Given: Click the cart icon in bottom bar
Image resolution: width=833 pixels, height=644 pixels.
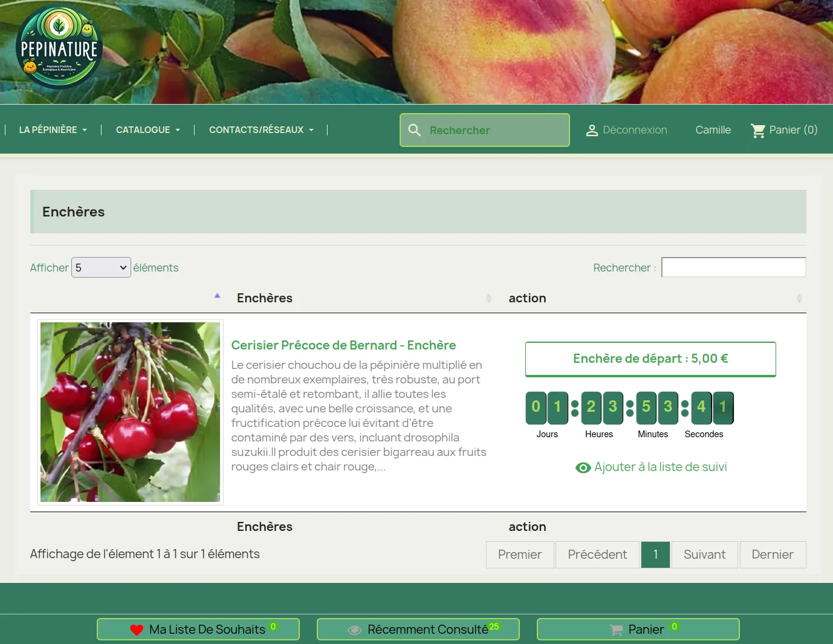Looking at the screenshot, I should [616, 629].
